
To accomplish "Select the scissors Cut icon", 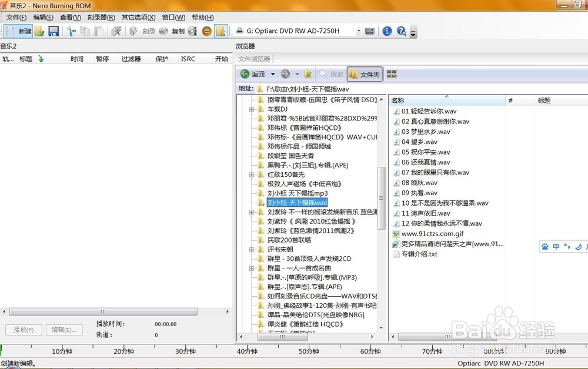I will (x=71, y=31).
